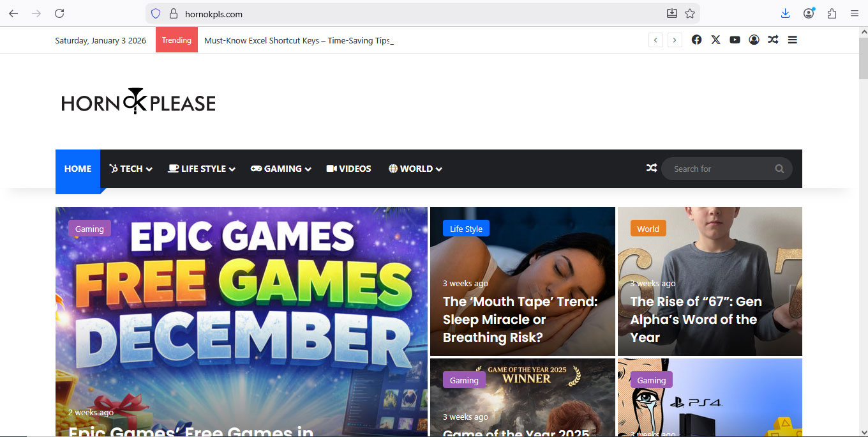
Task: Open the Gaming tag on Game of the Year card
Action: pos(464,380)
